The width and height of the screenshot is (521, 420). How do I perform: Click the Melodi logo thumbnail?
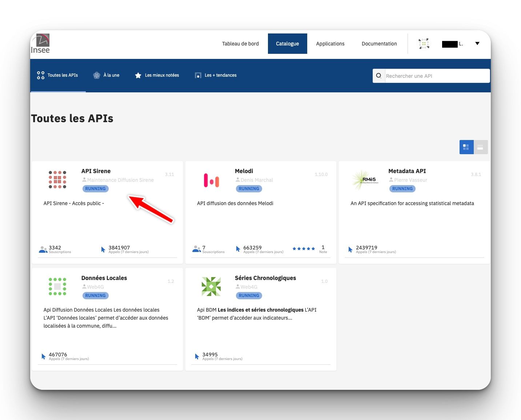pyautogui.click(x=211, y=180)
